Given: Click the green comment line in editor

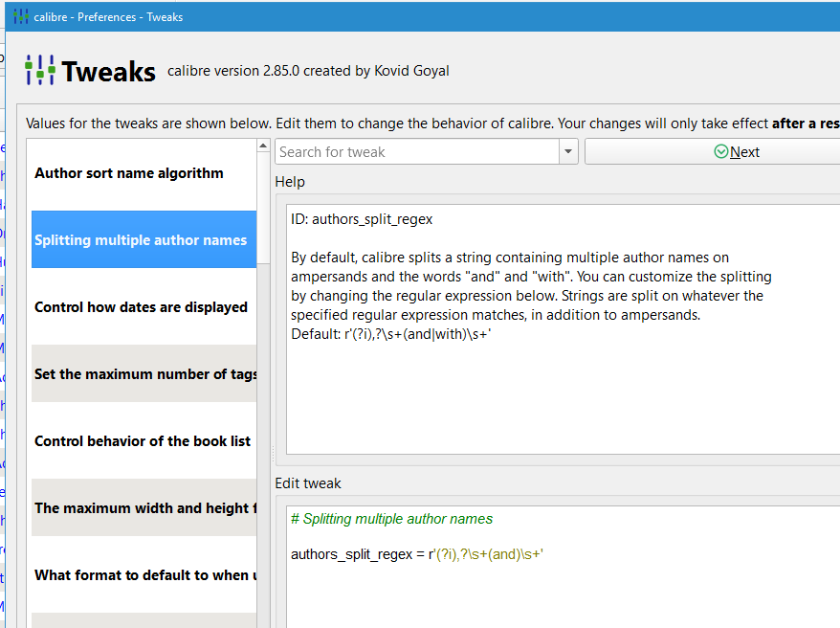Looking at the screenshot, I should tap(392, 519).
